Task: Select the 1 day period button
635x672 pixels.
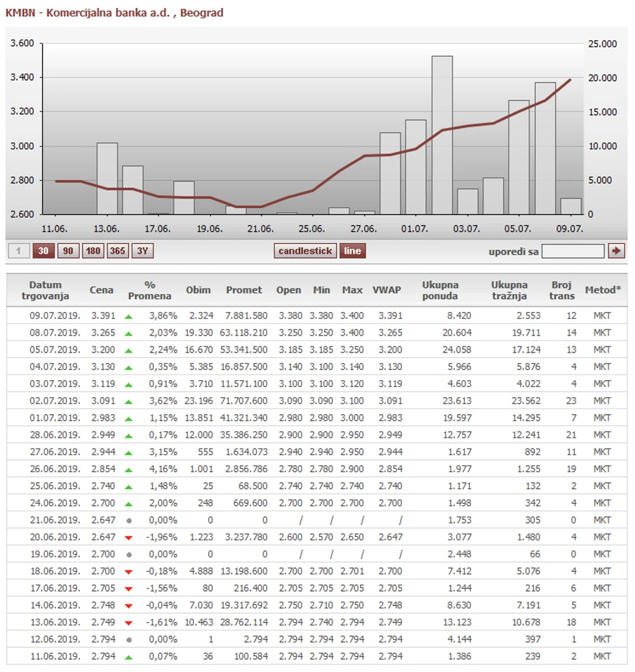Action: 18,251
